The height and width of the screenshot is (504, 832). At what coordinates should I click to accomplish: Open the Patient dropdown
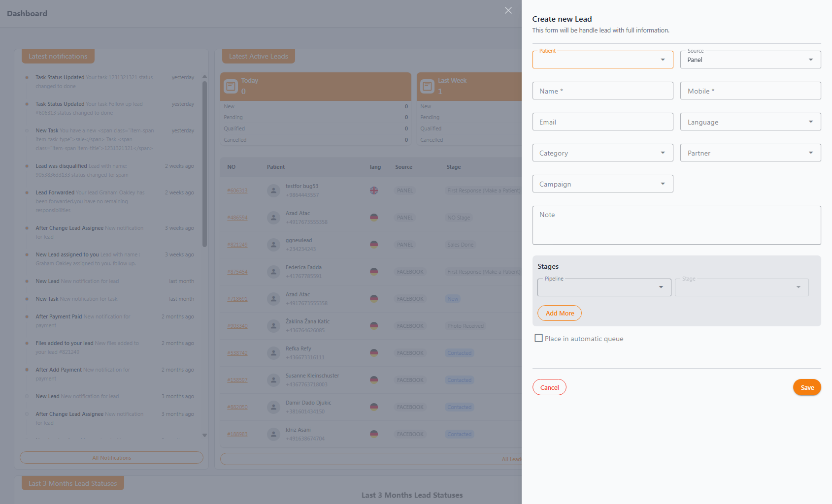click(x=602, y=60)
